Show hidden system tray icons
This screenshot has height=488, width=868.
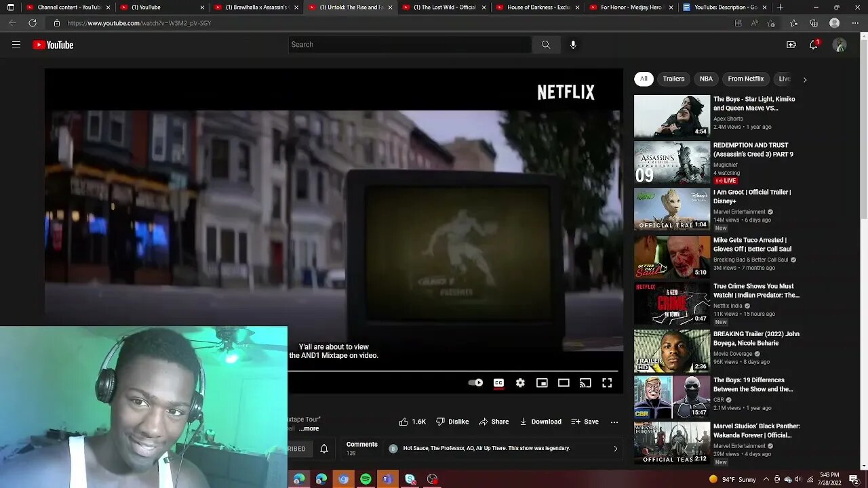click(766, 479)
